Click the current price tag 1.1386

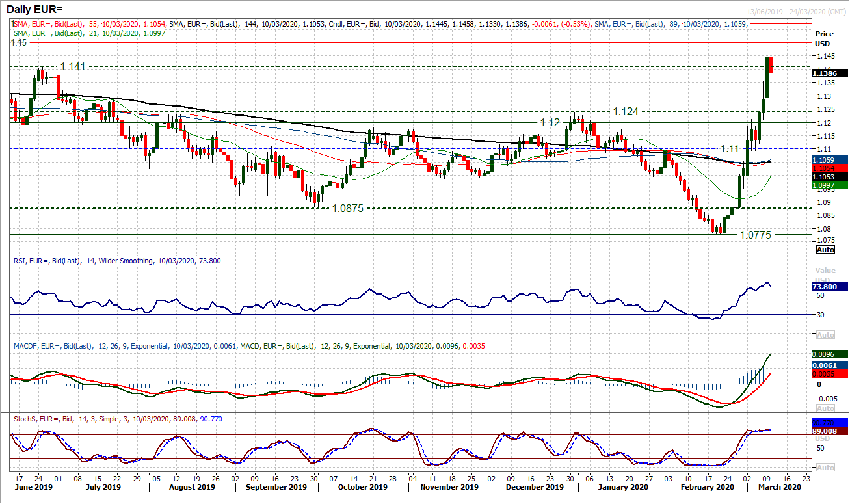tap(830, 74)
